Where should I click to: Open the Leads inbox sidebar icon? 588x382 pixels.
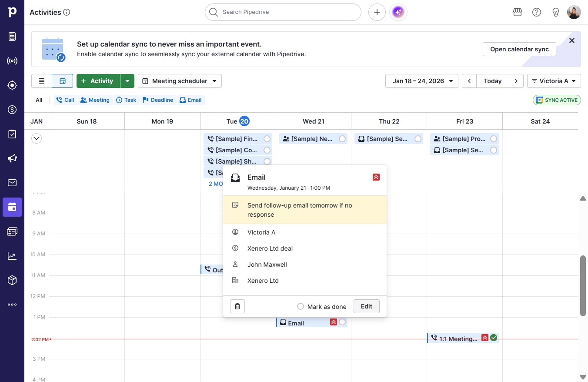click(x=12, y=37)
